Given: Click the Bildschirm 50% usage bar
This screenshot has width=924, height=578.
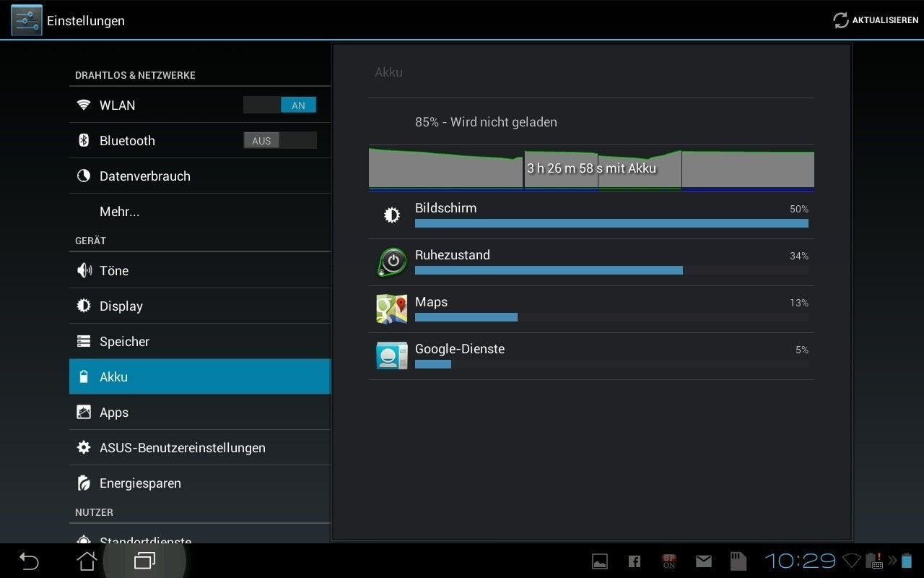Looking at the screenshot, I should click(x=611, y=224).
